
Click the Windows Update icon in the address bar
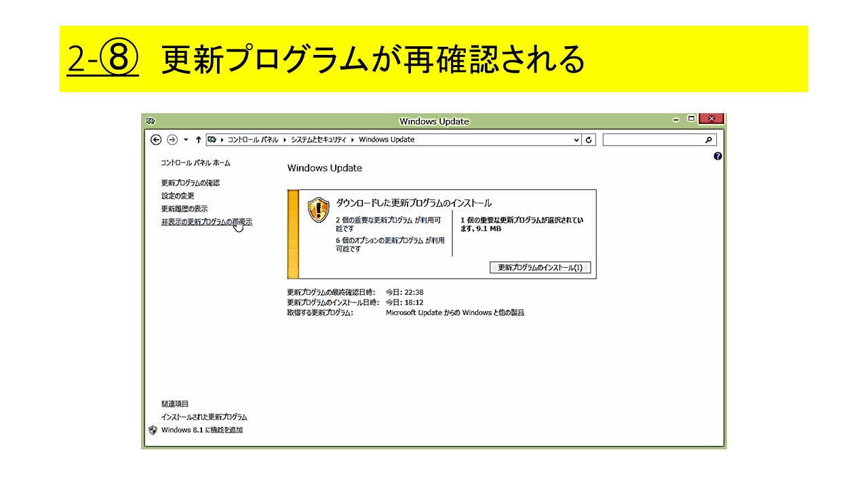212,140
